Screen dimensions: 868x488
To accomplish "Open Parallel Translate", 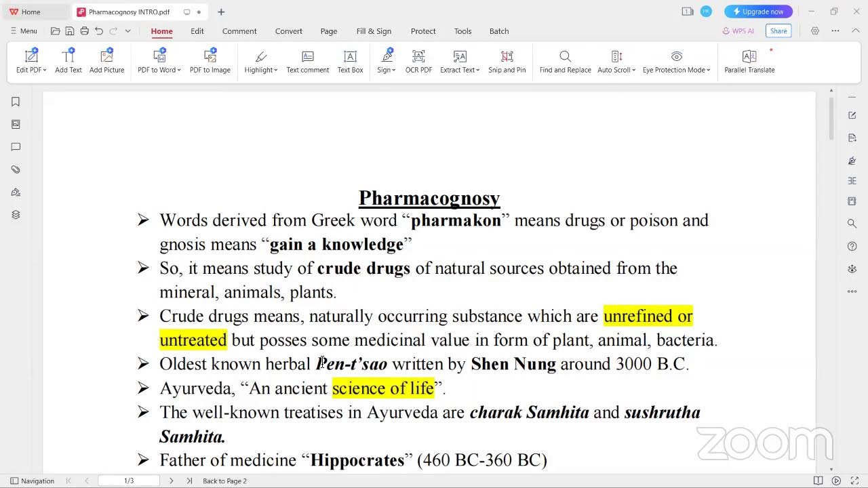I will coord(749,61).
